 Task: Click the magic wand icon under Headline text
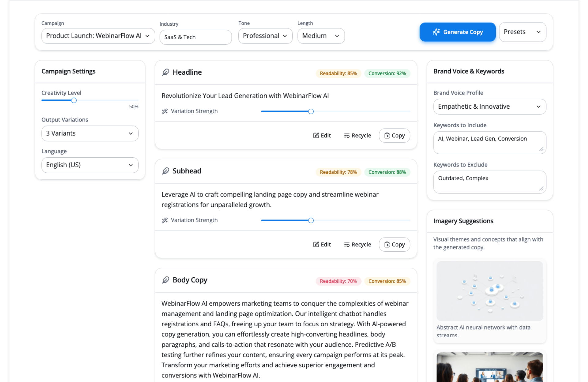coord(165,111)
